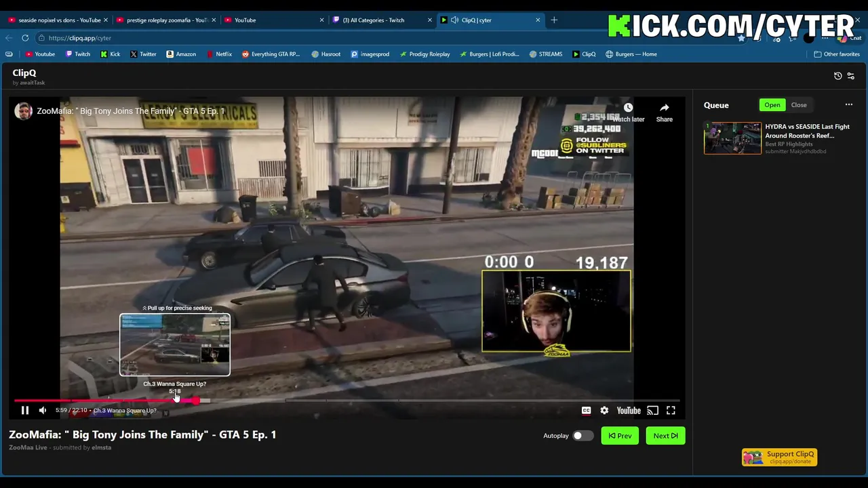Open the Prodigy Roleplay bookmark
Screen dimensions: 868x488
tap(425, 54)
